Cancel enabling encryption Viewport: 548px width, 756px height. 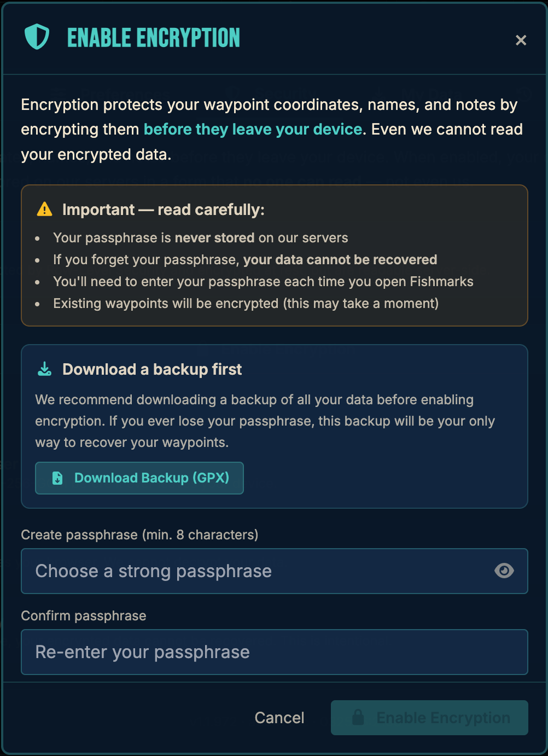(279, 717)
